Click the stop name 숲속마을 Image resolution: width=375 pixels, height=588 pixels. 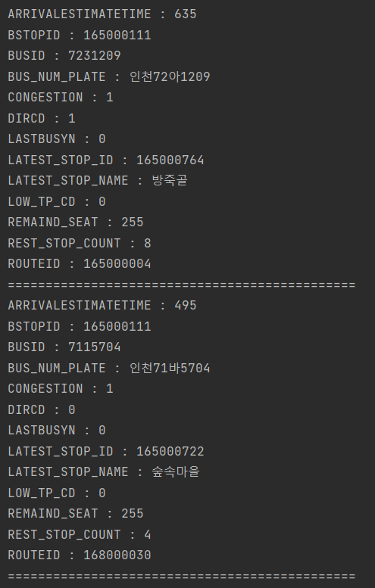click(175, 471)
